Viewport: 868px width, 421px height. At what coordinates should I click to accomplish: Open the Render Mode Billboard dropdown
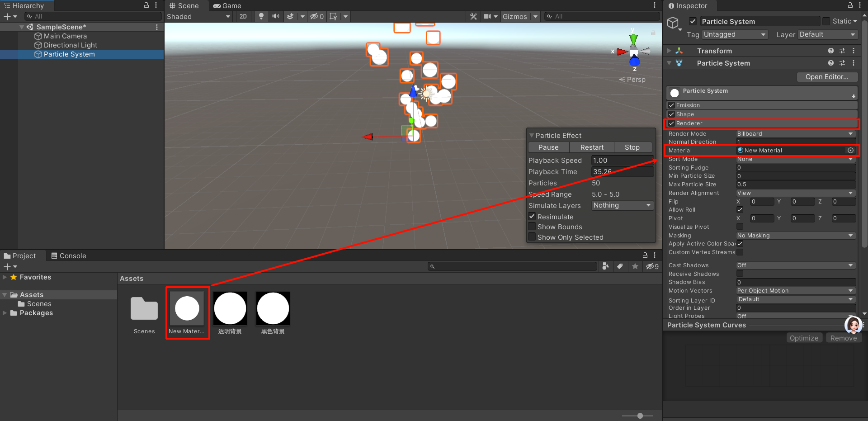coord(795,134)
